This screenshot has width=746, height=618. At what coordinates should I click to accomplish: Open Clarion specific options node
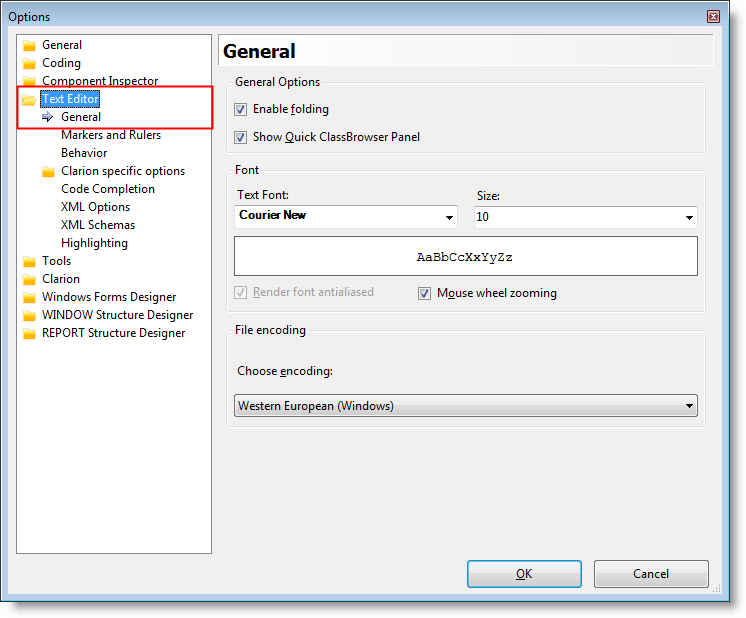pos(123,171)
